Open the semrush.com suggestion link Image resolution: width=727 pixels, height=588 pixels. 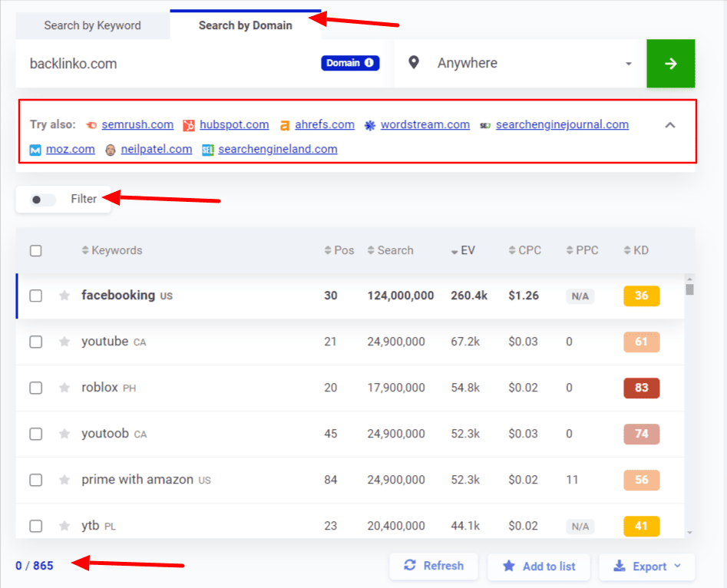[x=137, y=125]
